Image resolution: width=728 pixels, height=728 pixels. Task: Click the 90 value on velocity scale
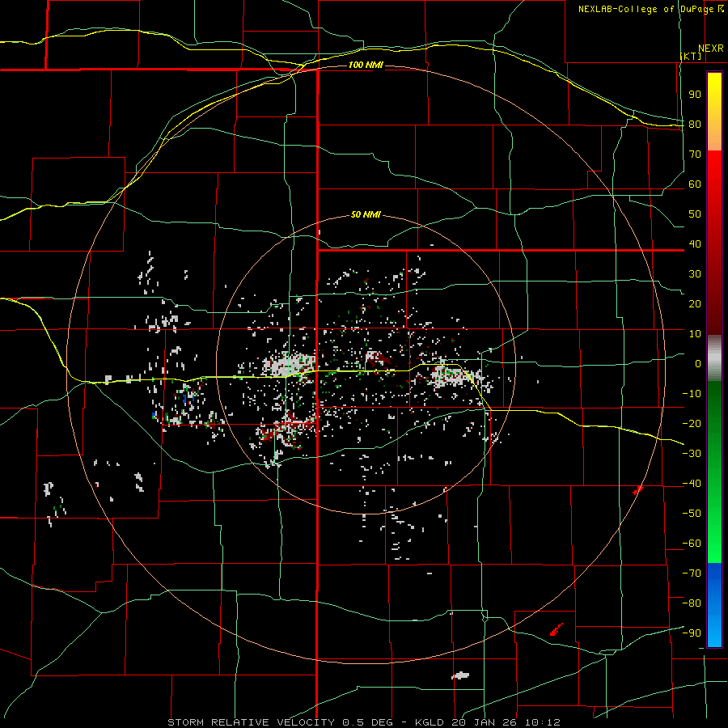click(x=695, y=95)
